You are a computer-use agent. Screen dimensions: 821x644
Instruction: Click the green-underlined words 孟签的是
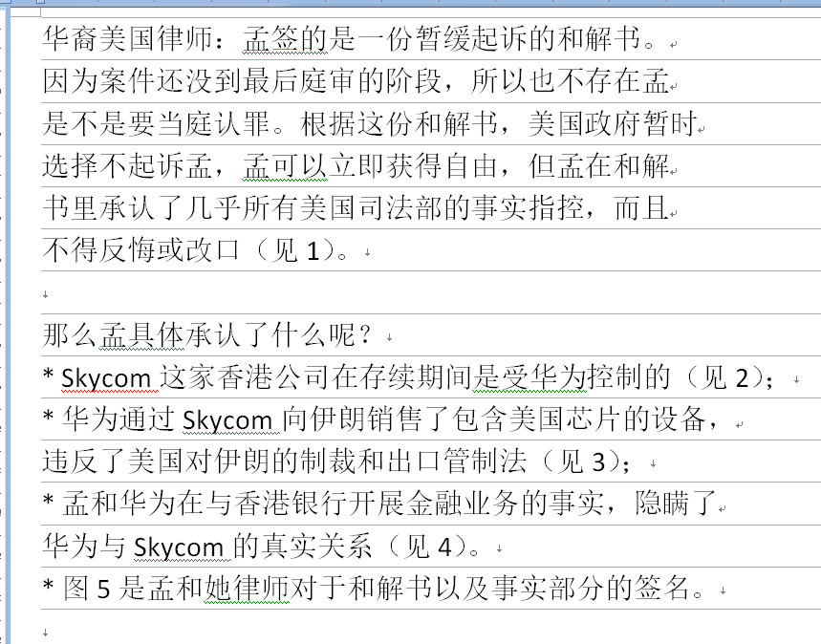[298, 39]
